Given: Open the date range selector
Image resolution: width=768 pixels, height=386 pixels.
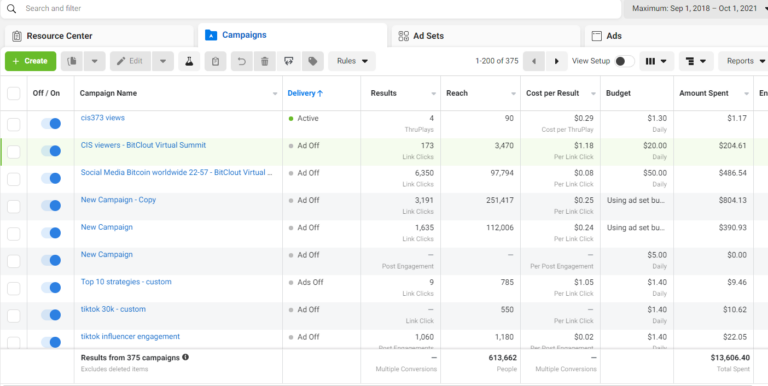Looking at the screenshot, I should click(696, 8).
